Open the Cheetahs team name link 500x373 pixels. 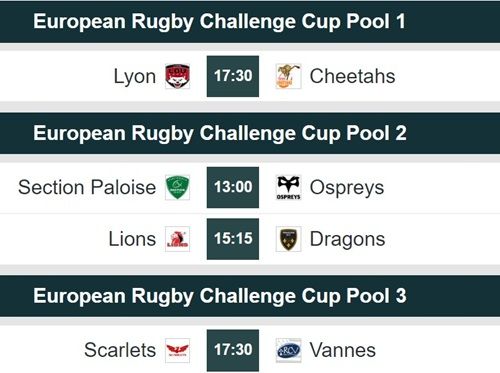[x=352, y=76]
